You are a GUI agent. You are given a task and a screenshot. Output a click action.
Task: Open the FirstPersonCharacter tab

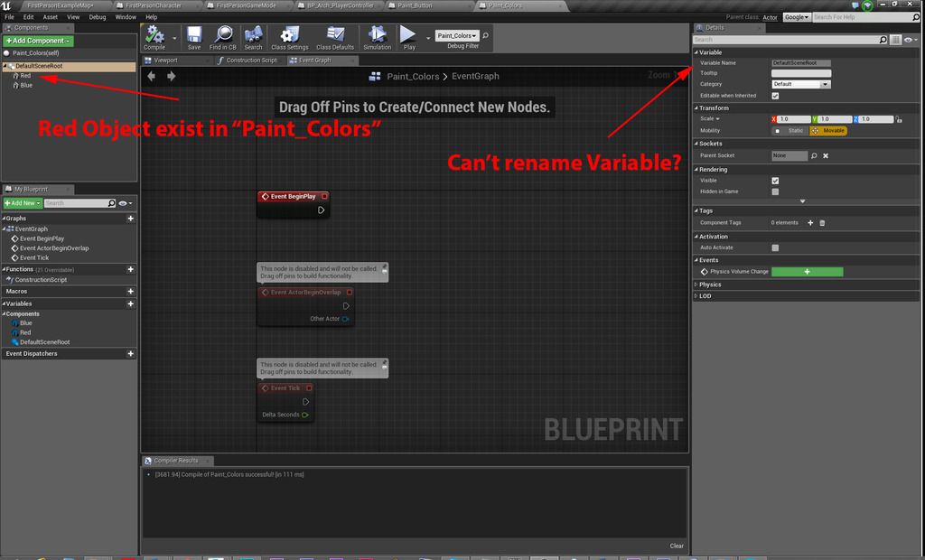[x=154, y=5]
